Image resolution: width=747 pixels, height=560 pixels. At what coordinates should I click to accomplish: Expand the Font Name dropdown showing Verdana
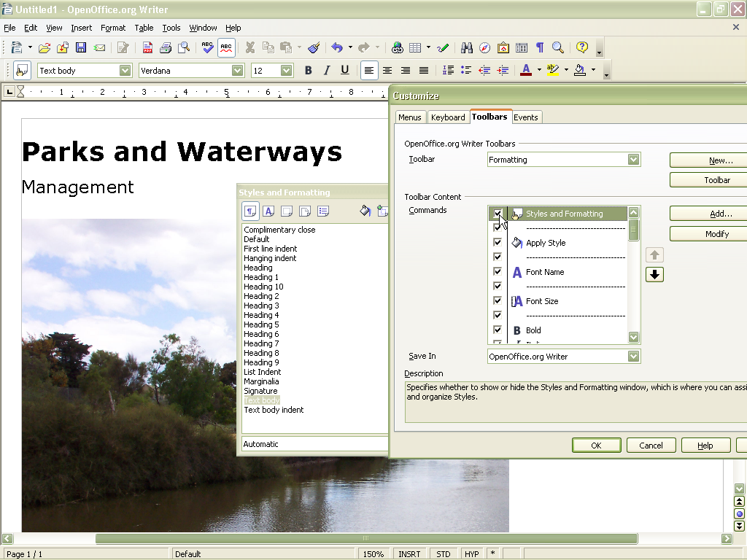(237, 71)
